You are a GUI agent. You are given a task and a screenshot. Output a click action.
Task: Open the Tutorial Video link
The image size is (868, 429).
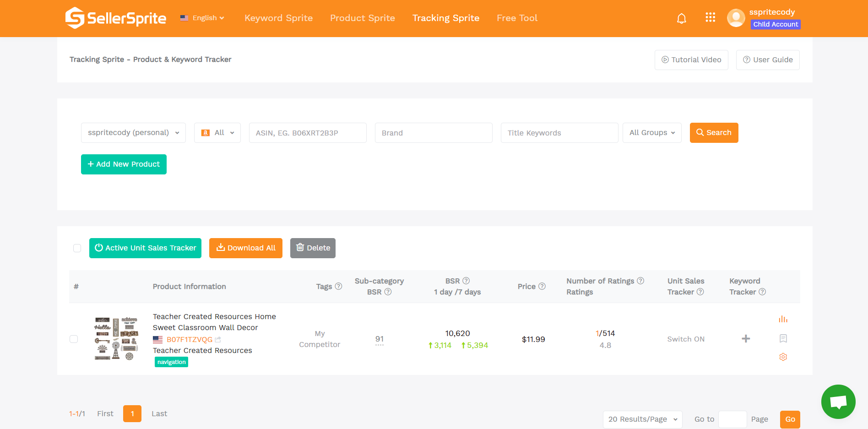pos(691,60)
